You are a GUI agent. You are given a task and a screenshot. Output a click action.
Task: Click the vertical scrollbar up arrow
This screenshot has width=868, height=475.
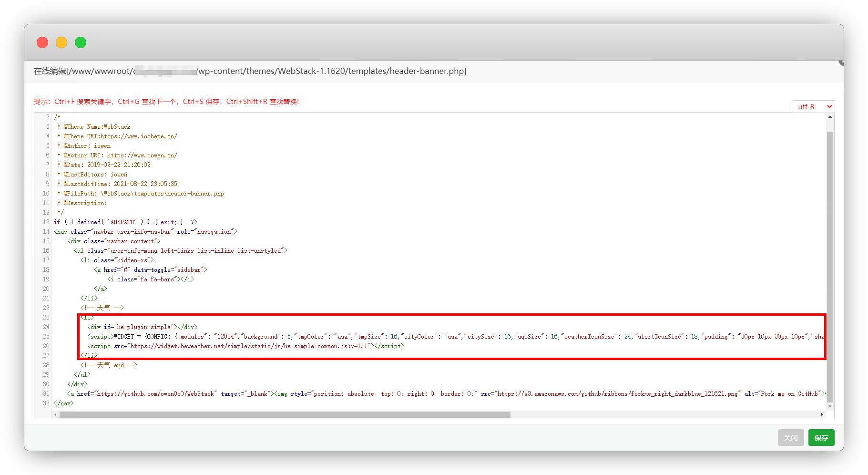[830, 117]
